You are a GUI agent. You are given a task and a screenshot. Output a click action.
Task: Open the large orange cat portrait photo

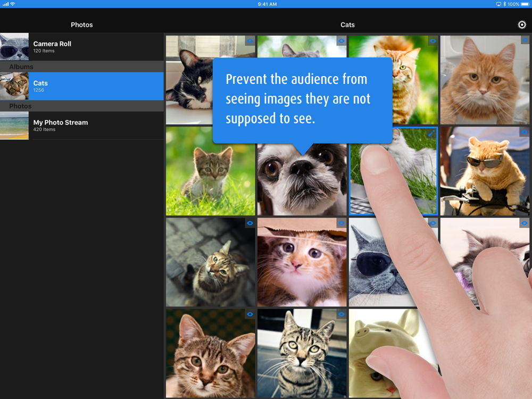[x=485, y=80]
